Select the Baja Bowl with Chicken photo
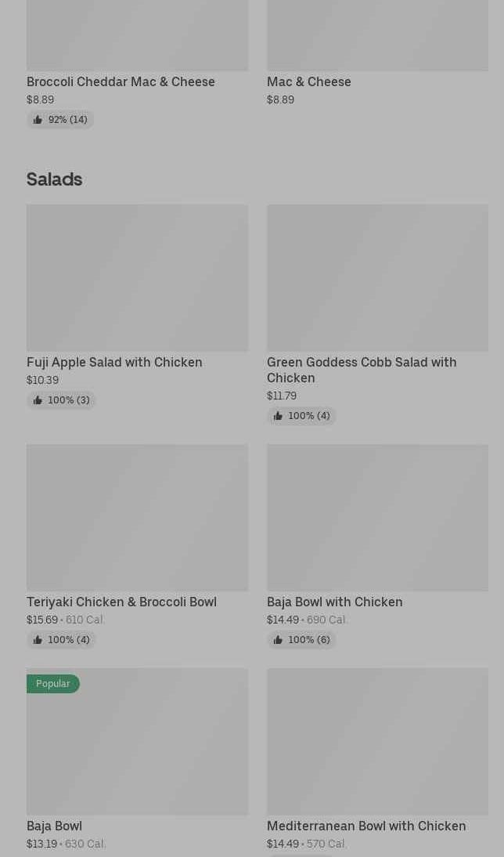The image size is (504, 857). click(x=377, y=518)
